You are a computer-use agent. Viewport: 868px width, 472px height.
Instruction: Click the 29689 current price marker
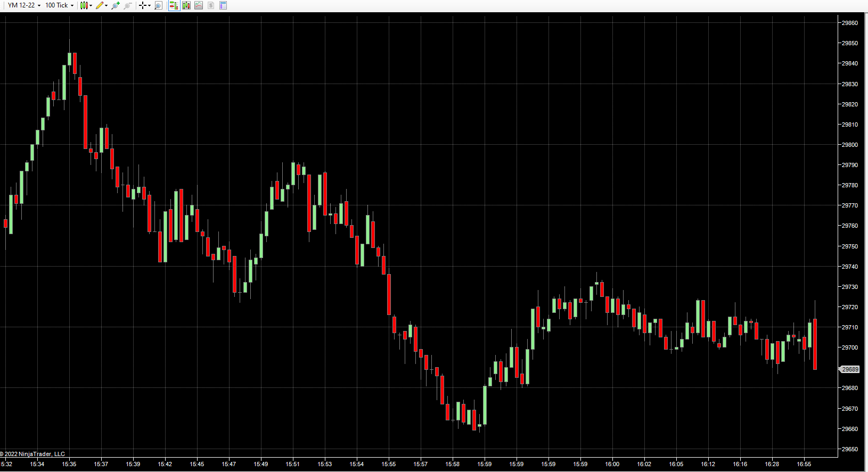coord(849,369)
